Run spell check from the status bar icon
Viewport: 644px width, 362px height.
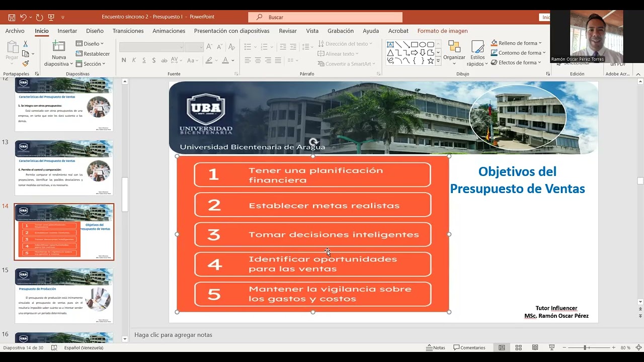tap(54, 347)
